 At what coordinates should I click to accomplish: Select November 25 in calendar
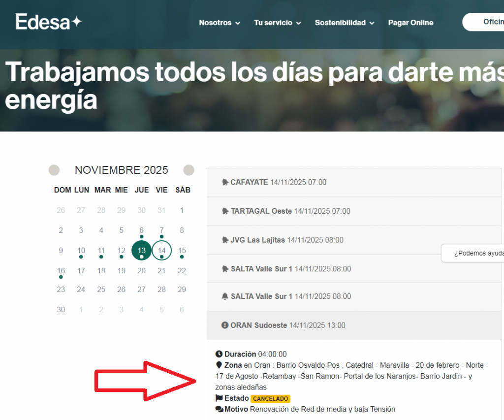(x=101, y=290)
